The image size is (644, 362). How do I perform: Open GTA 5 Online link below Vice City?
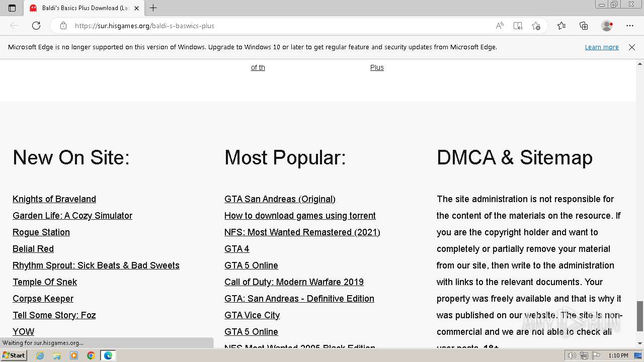pyautogui.click(x=251, y=332)
